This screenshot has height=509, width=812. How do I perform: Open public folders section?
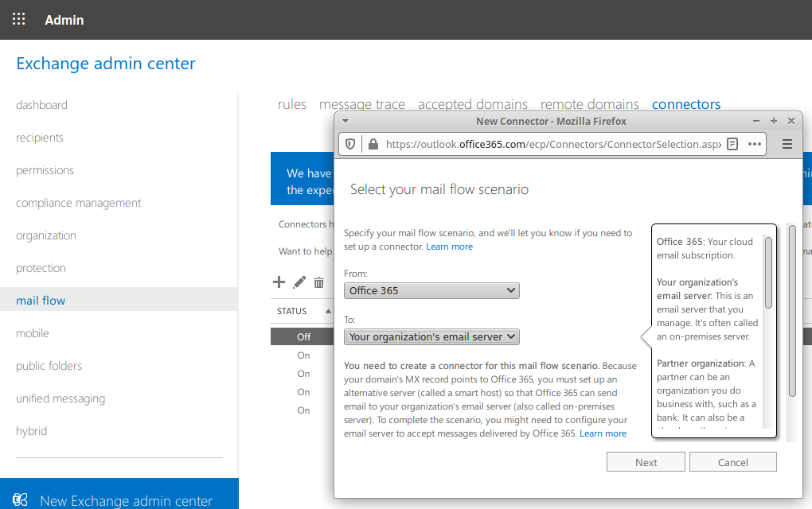coord(49,366)
